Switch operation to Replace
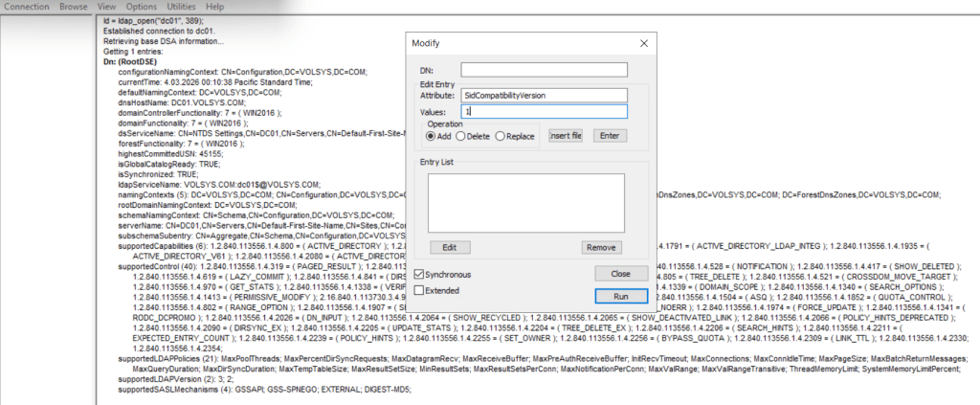 point(502,136)
